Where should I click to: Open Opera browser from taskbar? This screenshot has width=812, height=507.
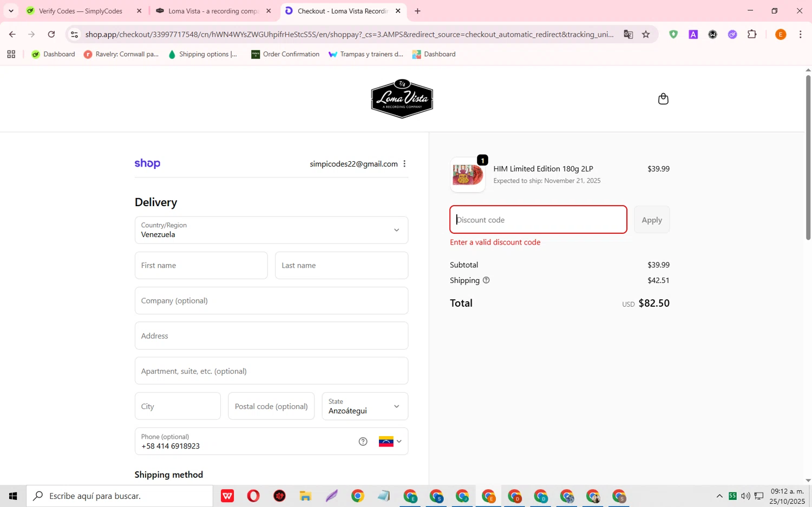point(253,496)
